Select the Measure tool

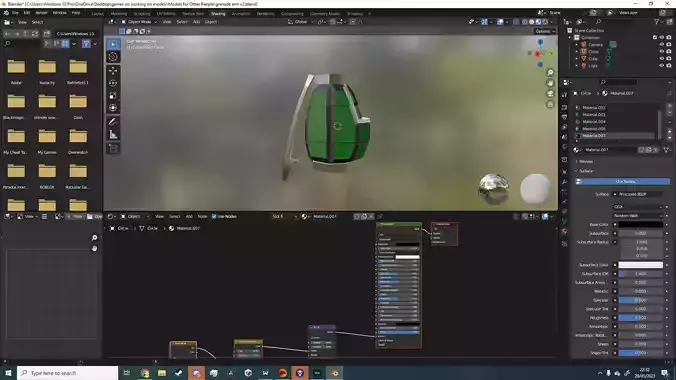click(x=113, y=135)
